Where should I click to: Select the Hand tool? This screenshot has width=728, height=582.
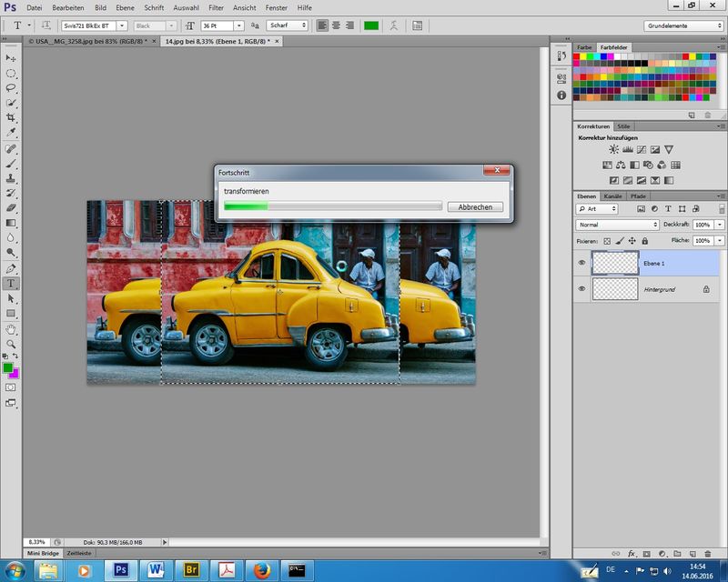(x=12, y=328)
